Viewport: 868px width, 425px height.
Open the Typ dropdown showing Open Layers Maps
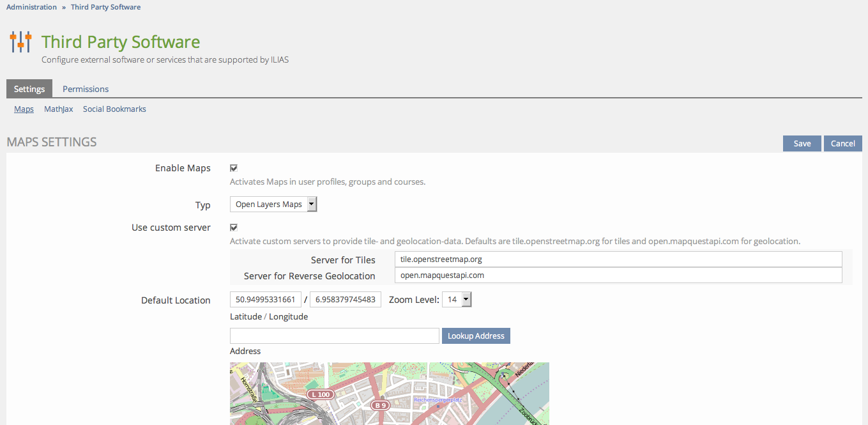[x=273, y=205]
